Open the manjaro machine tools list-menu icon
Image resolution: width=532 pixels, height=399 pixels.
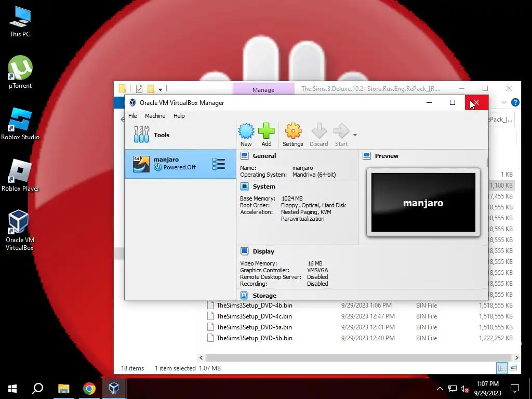(219, 164)
